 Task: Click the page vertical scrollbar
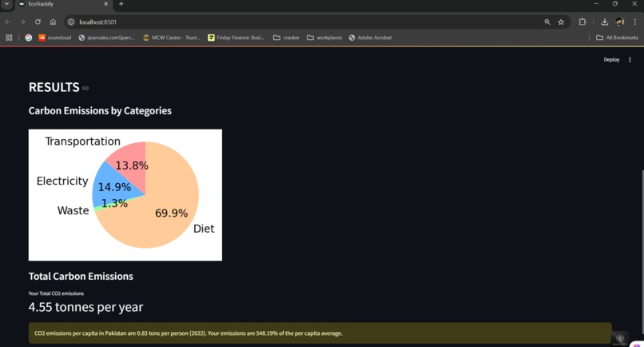pyautogui.click(x=642, y=251)
